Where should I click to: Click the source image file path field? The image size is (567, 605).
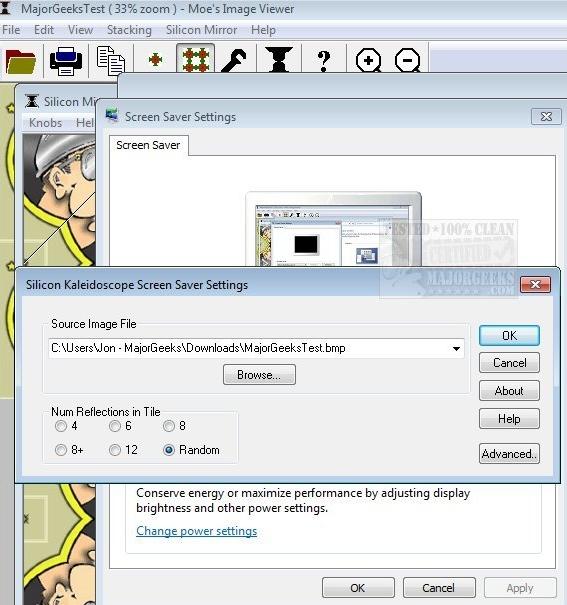[256, 348]
